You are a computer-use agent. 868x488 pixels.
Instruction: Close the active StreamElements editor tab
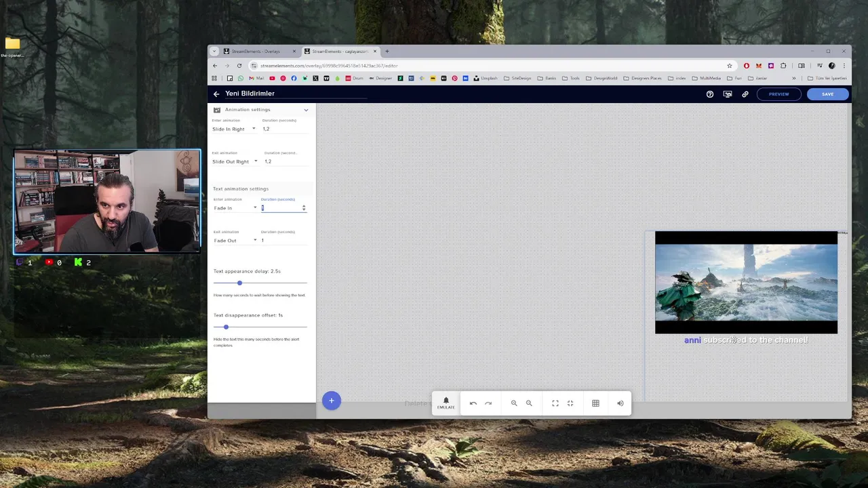click(x=375, y=52)
